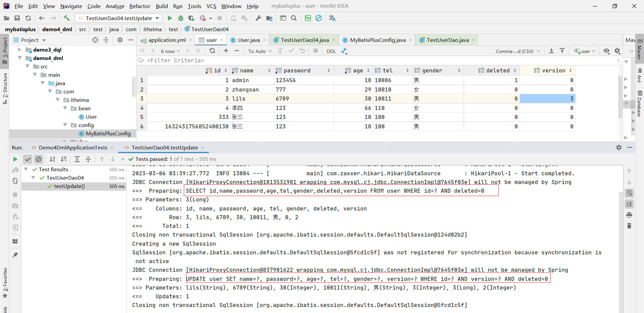Screen dimensions: 644x313
Task: Delete the selected row with the minus icon
Action: tap(237, 51)
